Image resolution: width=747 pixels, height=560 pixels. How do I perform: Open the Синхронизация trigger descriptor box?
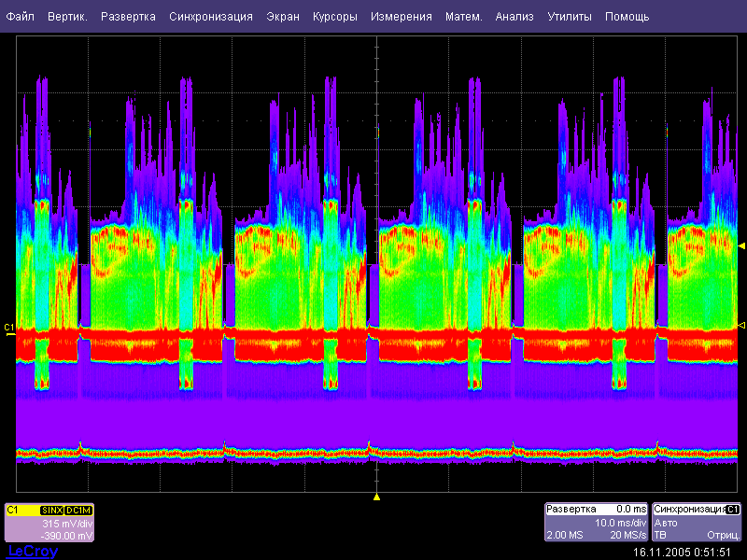[698, 523]
